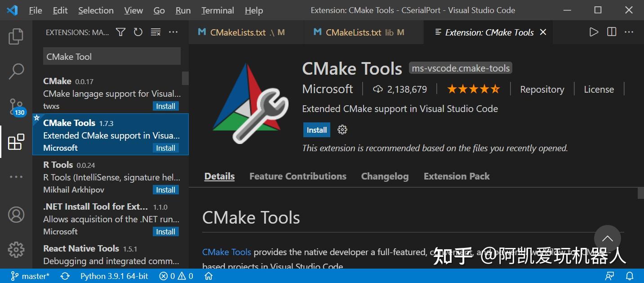Click the synchronize changes icon in status bar
The image size is (644, 283).
pyautogui.click(x=65, y=276)
